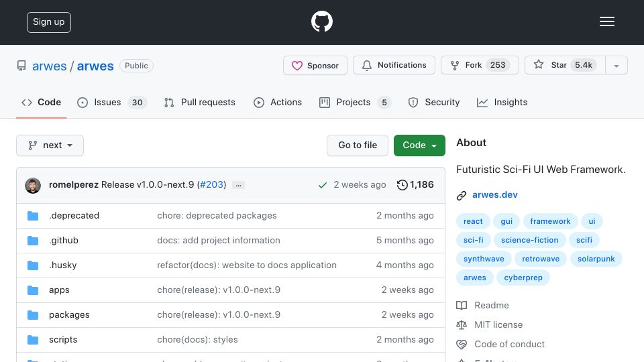This screenshot has height=362, width=644.
Task: Select the ui topic tag
Action: tap(592, 221)
